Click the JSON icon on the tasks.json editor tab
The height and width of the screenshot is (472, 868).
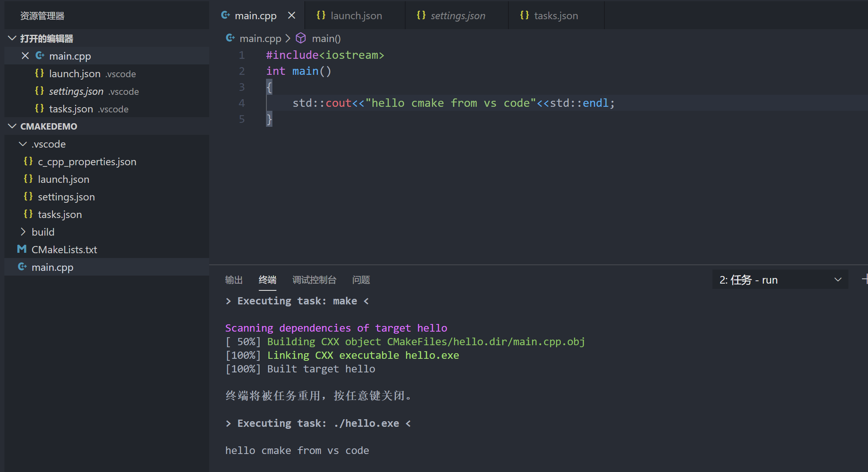(524, 15)
